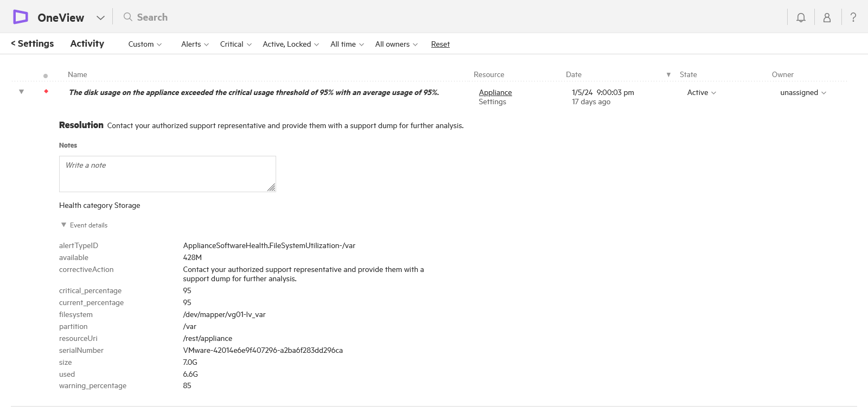Click the Date sort arrow icon

click(x=668, y=75)
